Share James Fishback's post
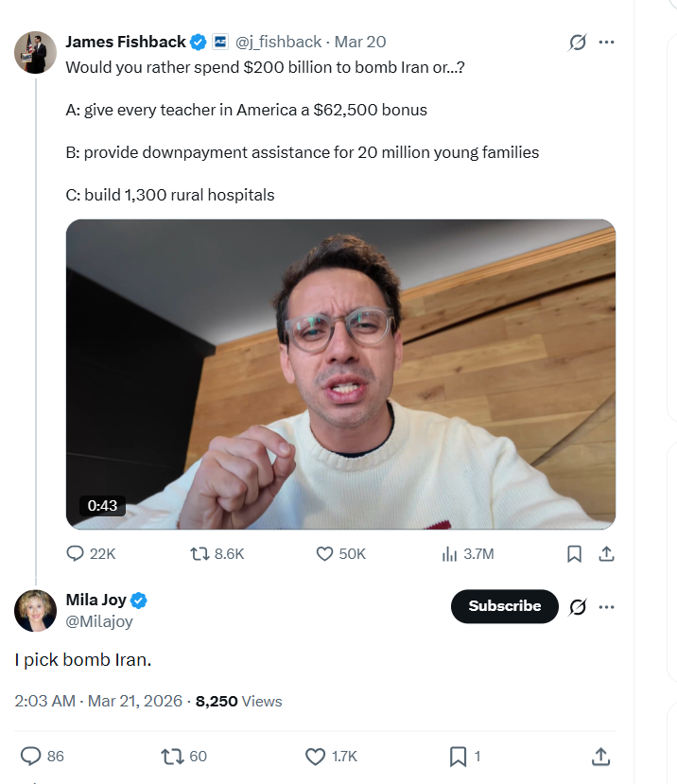677x784 pixels. 607,553
